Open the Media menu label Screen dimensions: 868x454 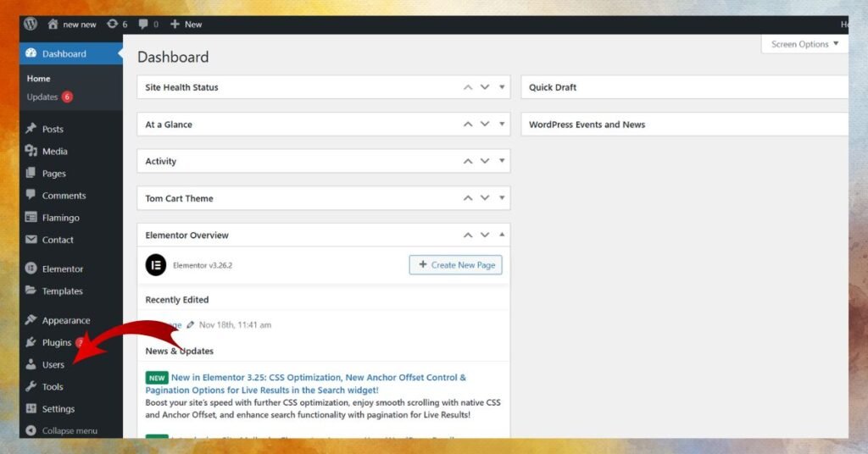click(x=55, y=151)
